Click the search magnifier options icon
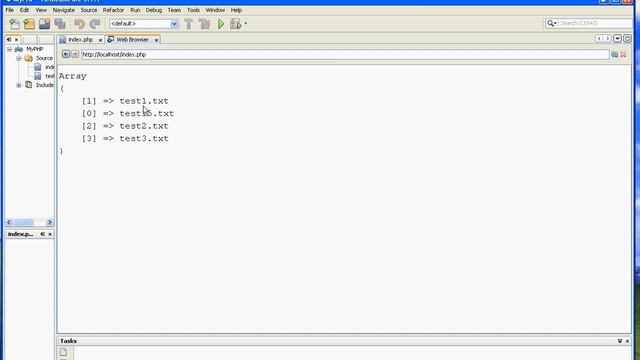Viewport: 640px width, 360px height. (x=551, y=23)
